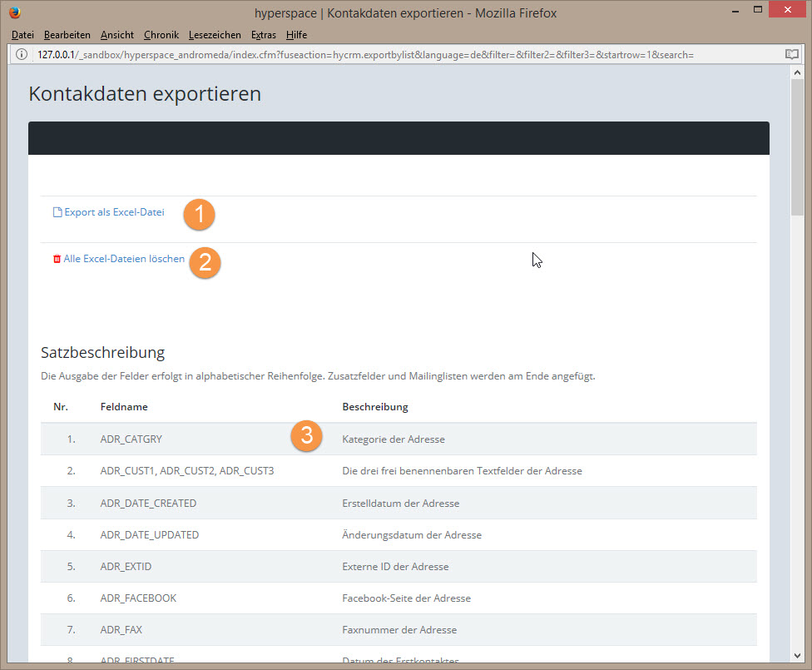The image size is (812, 670).
Task: Click the file icon beside Export als Excel-Datei
Action: click(x=57, y=212)
